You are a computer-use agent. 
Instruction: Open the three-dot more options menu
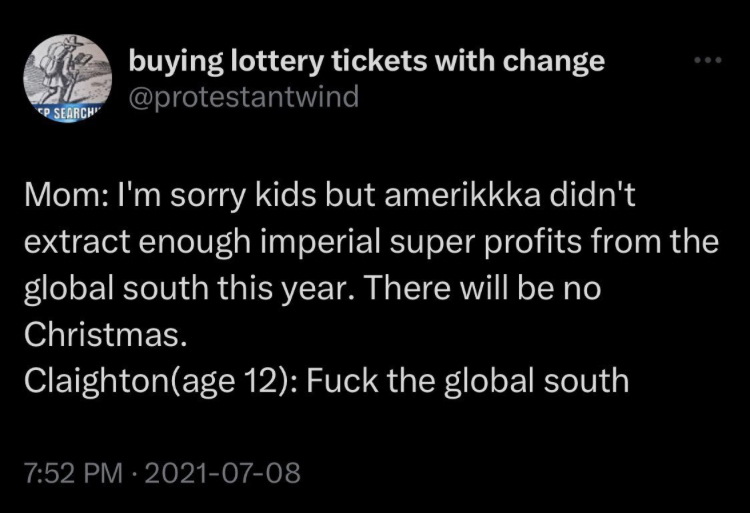pos(708,60)
